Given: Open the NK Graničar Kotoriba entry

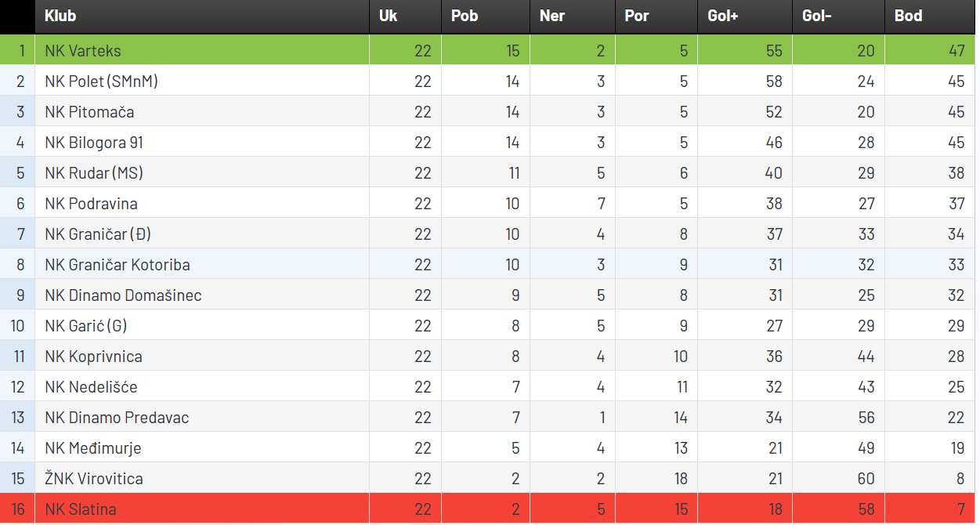Looking at the screenshot, I should pyautogui.click(x=118, y=265).
